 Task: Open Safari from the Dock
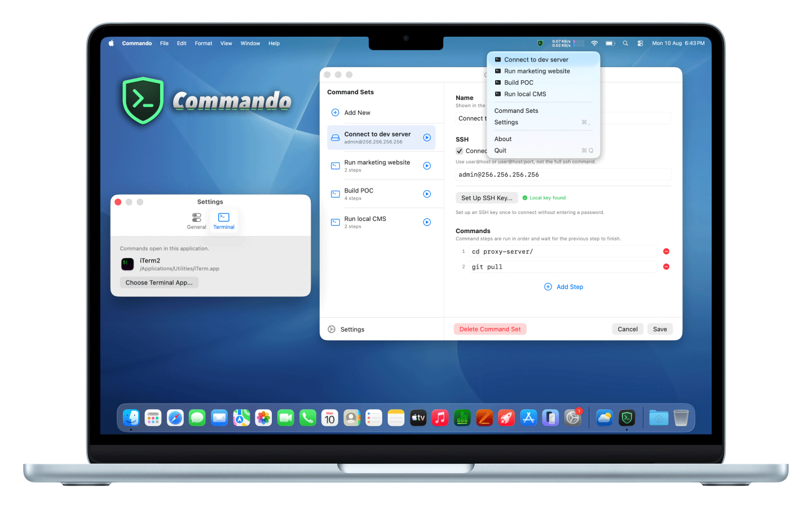click(x=175, y=418)
